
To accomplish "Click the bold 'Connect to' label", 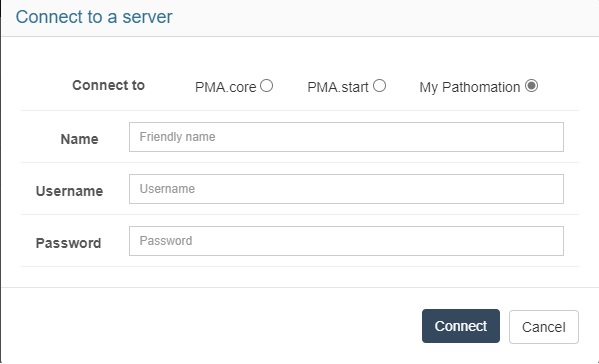I will [x=108, y=85].
